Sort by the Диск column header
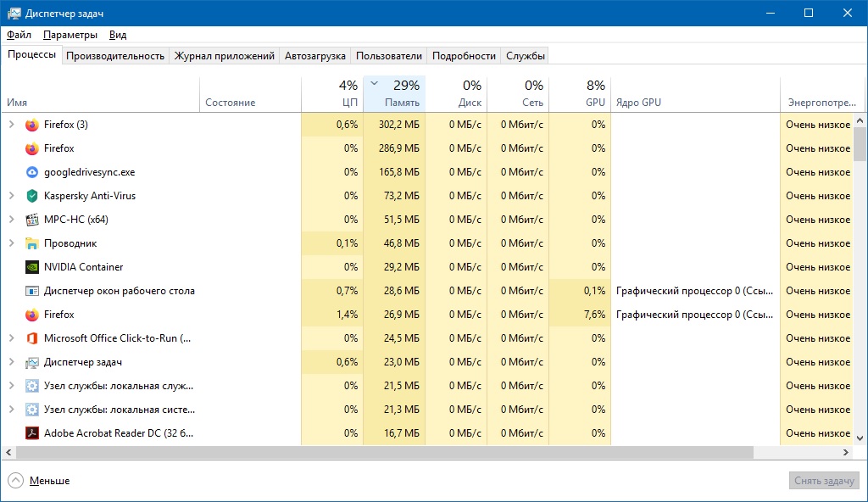868x502 pixels. 456,94
